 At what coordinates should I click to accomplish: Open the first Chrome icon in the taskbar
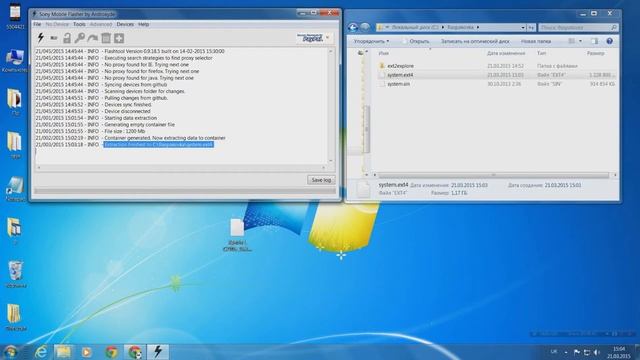pyautogui.click(x=111, y=352)
